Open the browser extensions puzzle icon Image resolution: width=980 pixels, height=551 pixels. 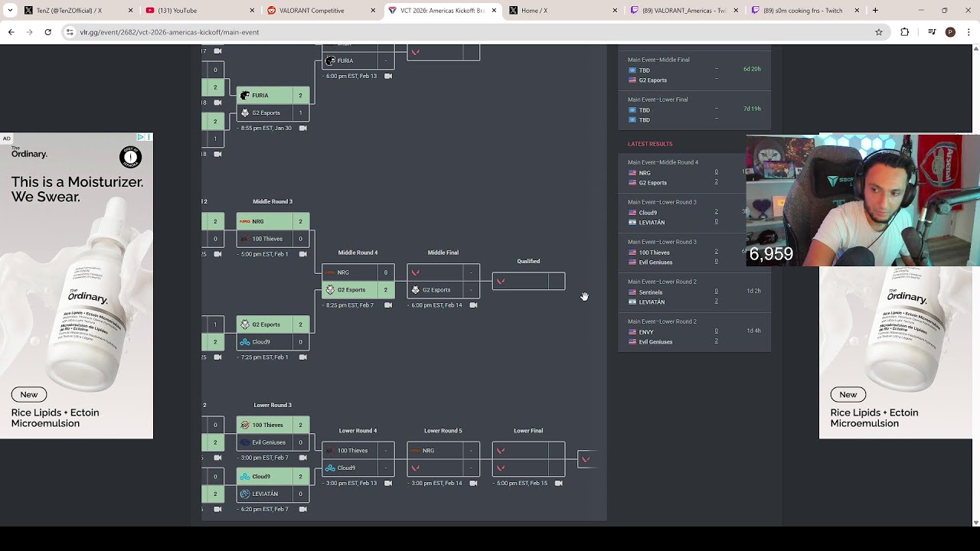[x=905, y=32]
